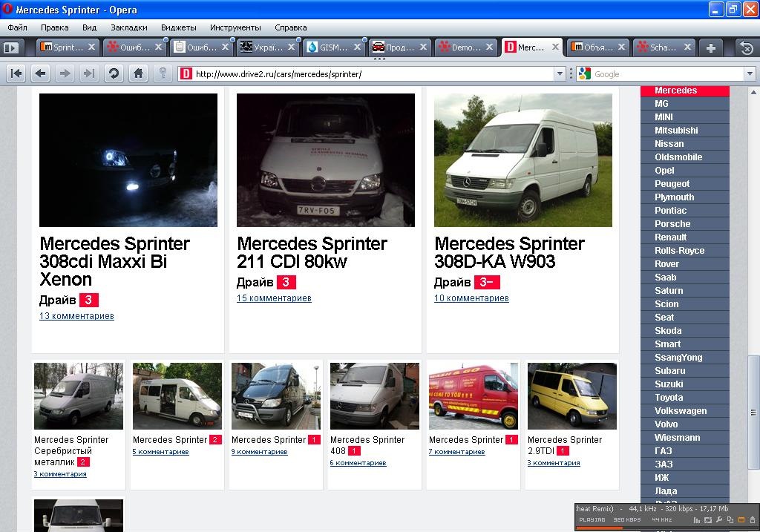
Task: Open the silver metallic Sprinter thumbnail
Action: coord(79,396)
